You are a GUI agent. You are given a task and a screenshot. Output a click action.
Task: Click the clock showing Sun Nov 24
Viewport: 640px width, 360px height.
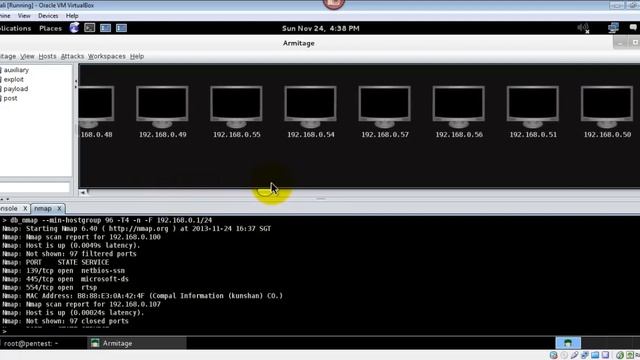(320, 28)
